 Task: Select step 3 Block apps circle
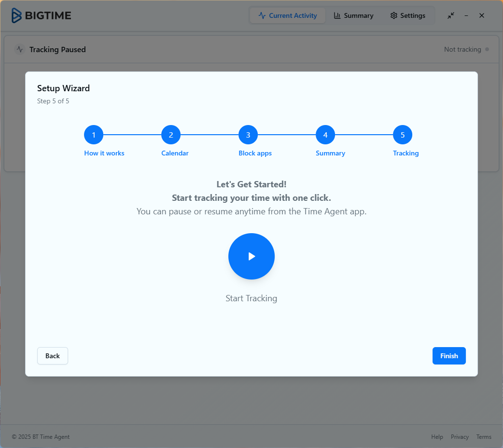click(x=248, y=135)
